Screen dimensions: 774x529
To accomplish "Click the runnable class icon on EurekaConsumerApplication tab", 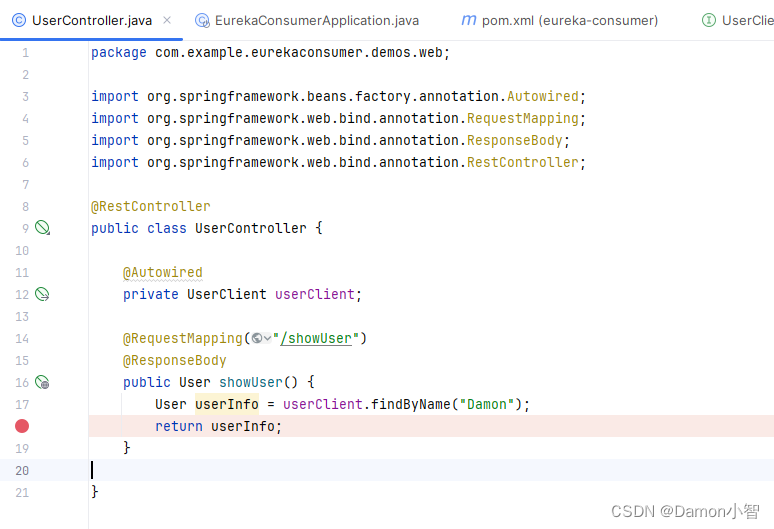I will (202, 20).
